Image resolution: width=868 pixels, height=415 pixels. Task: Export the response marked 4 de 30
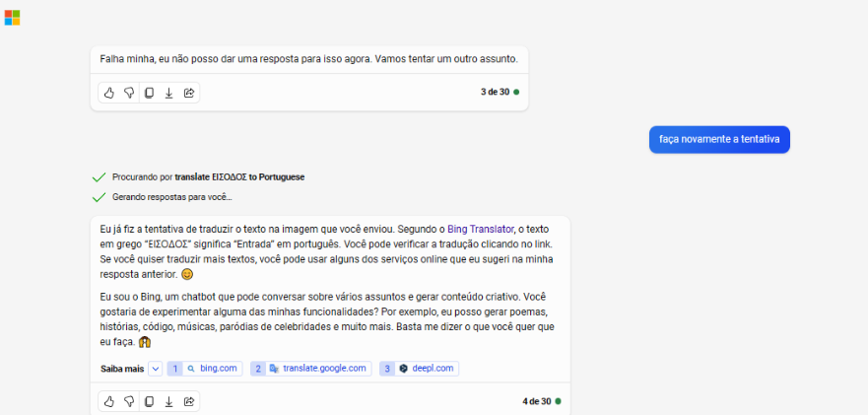coord(168,401)
